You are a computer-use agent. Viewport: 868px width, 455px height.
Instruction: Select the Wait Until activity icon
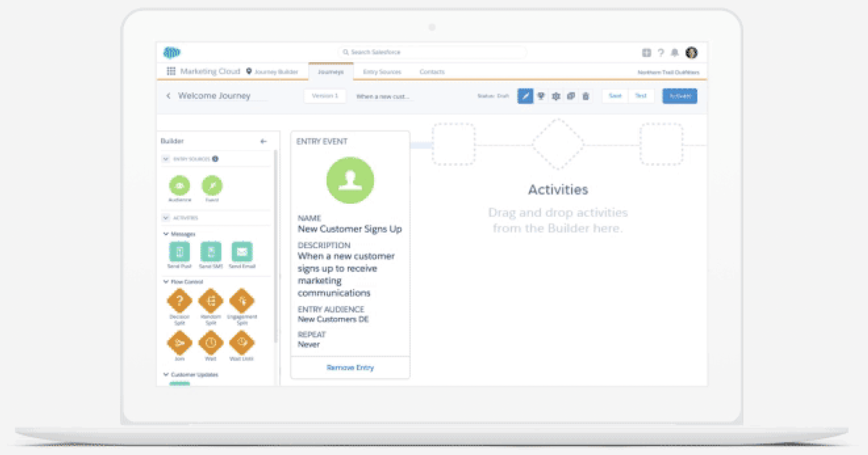tap(242, 343)
